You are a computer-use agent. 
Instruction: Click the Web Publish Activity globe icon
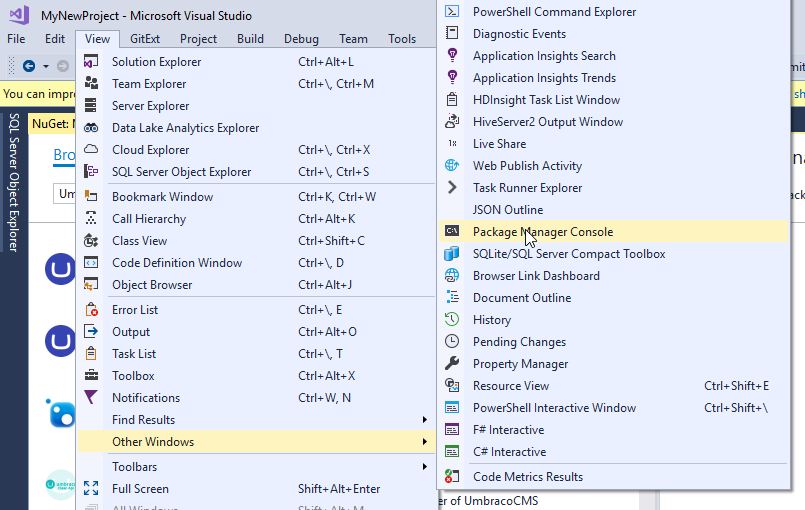(452, 165)
